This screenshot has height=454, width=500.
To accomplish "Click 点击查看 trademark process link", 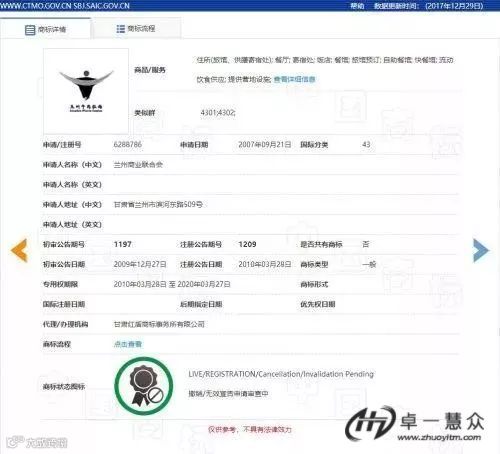I will (128, 344).
